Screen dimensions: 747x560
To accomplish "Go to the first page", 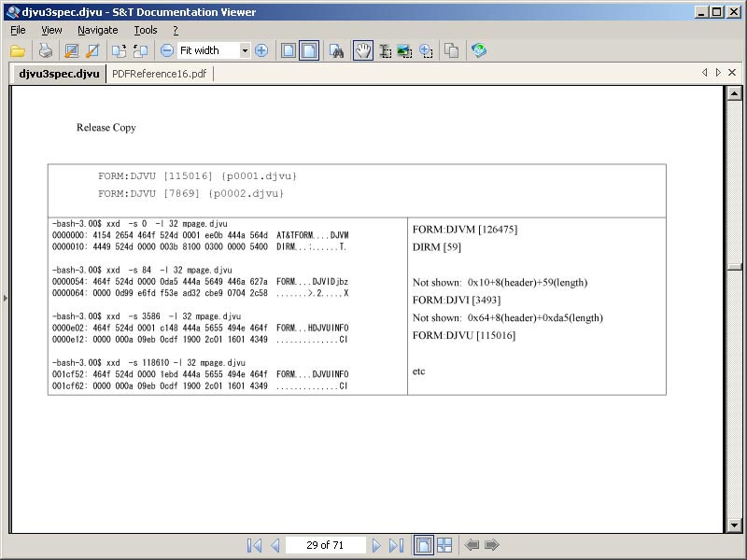I will click(x=254, y=545).
